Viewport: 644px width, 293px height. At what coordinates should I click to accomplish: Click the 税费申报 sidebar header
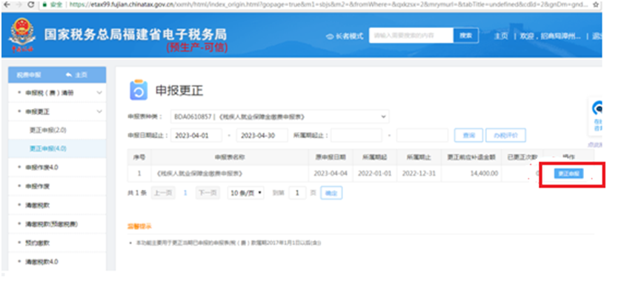pyautogui.click(x=28, y=75)
